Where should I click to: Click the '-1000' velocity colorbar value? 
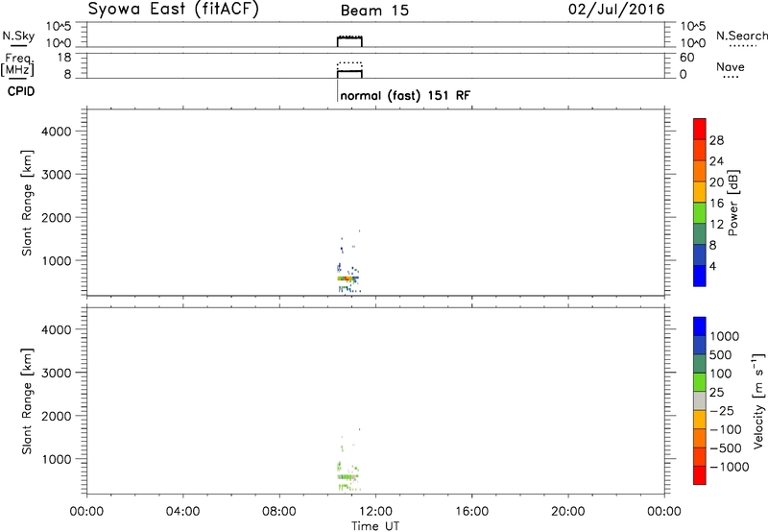730,467
